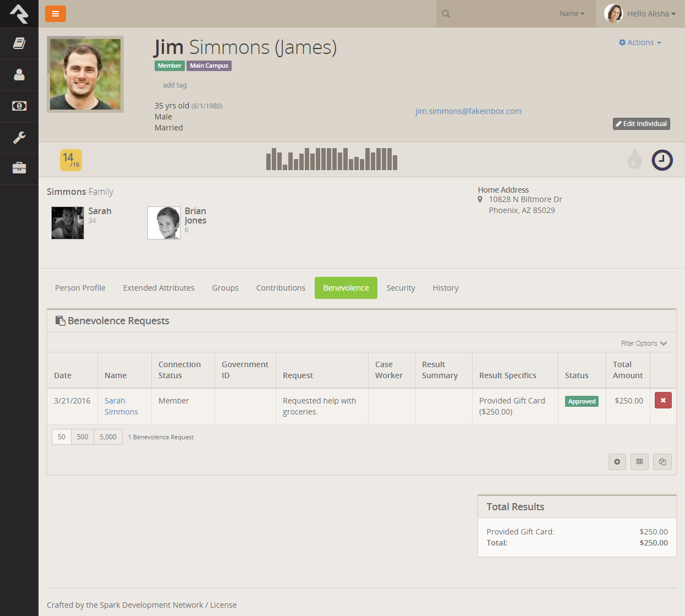Image resolution: width=685 pixels, height=616 pixels.
Task: Switch to the Extended Attributes tab
Action: pos(159,288)
